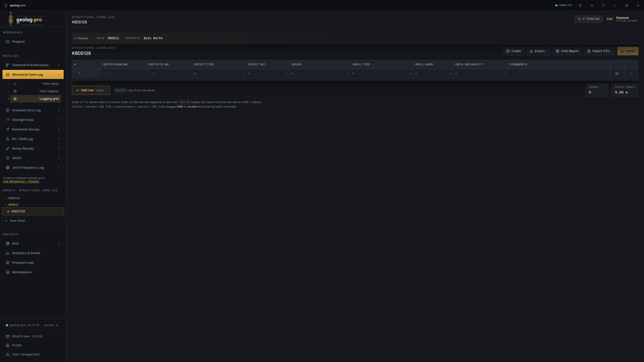
Task: Expand Oriented Core Log module
Action: tap(33, 110)
